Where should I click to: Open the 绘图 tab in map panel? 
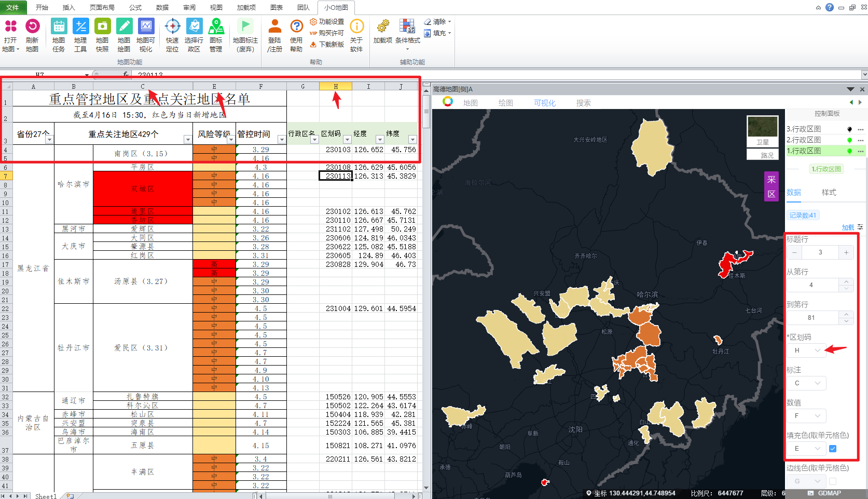click(x=505, y=103)
